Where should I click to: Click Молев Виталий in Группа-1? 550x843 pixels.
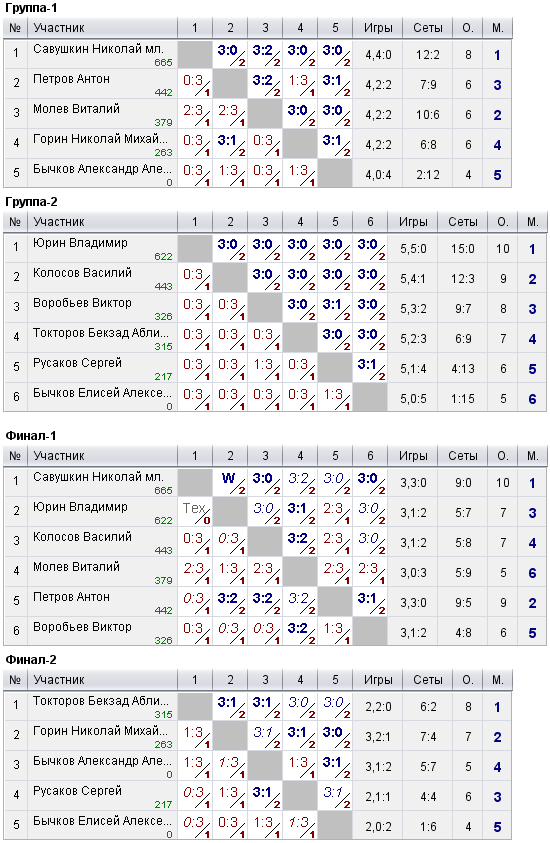76,109
